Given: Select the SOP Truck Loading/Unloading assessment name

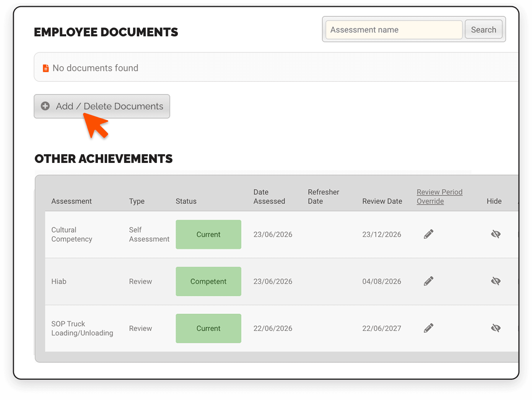Looking at the screenshot, I should coord(82,328).
